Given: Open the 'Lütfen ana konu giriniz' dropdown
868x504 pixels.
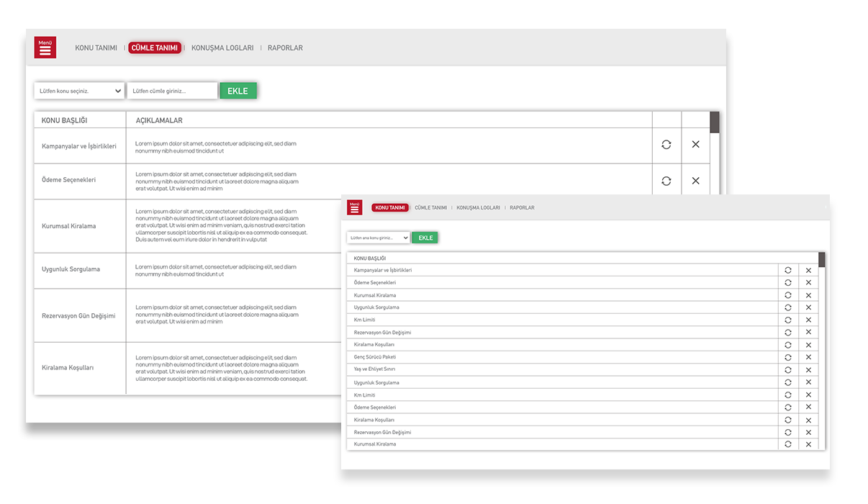Looking at the screenshot, I should tap(378, 238).
